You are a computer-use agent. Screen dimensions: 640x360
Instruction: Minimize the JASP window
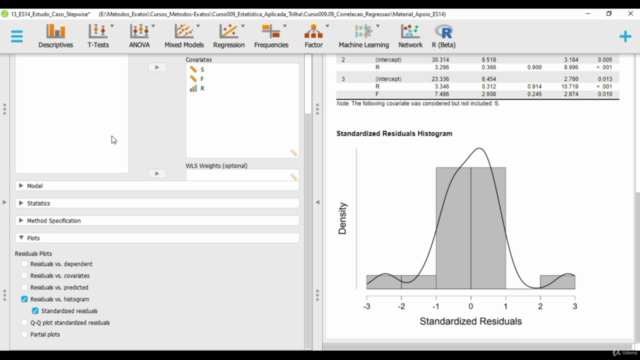click(588, 13)
